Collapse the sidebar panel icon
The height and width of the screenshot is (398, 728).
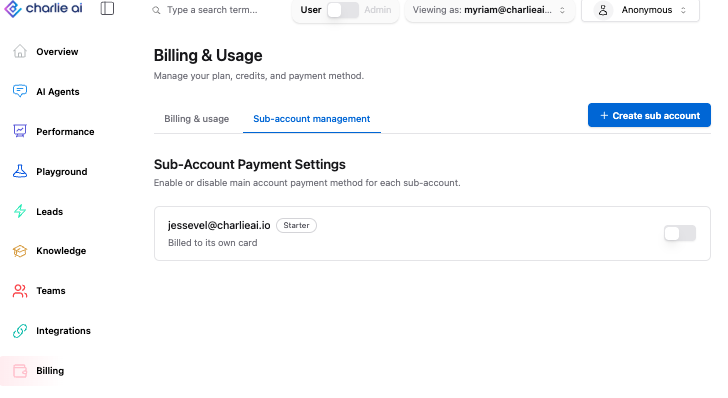107,8
